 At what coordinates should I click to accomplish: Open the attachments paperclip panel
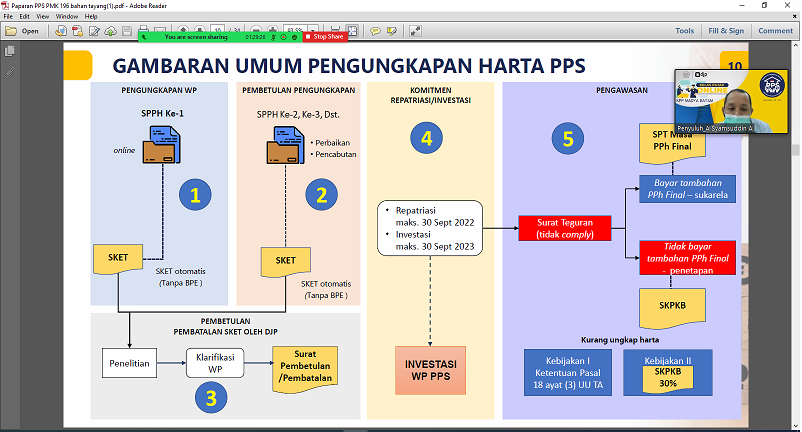[x=11, y=72]
